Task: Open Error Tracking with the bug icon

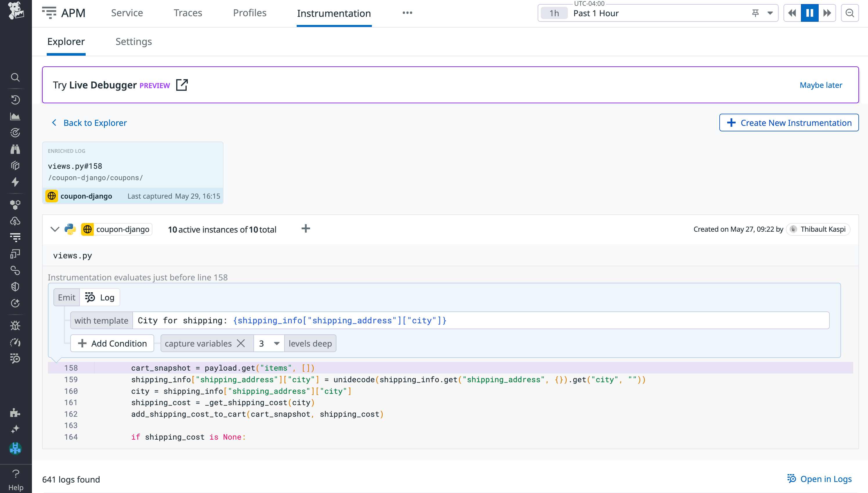Action: [x=15, y=325]
